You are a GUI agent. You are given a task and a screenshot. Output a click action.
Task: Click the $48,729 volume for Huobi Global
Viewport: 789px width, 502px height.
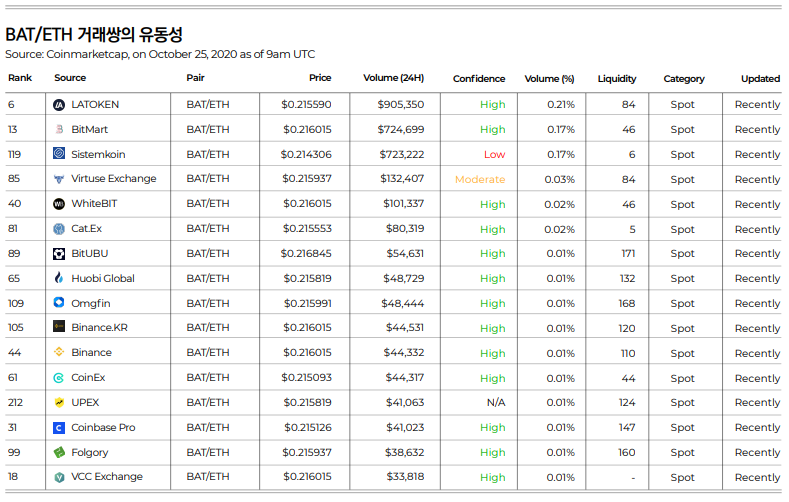[x=404, y=279]
